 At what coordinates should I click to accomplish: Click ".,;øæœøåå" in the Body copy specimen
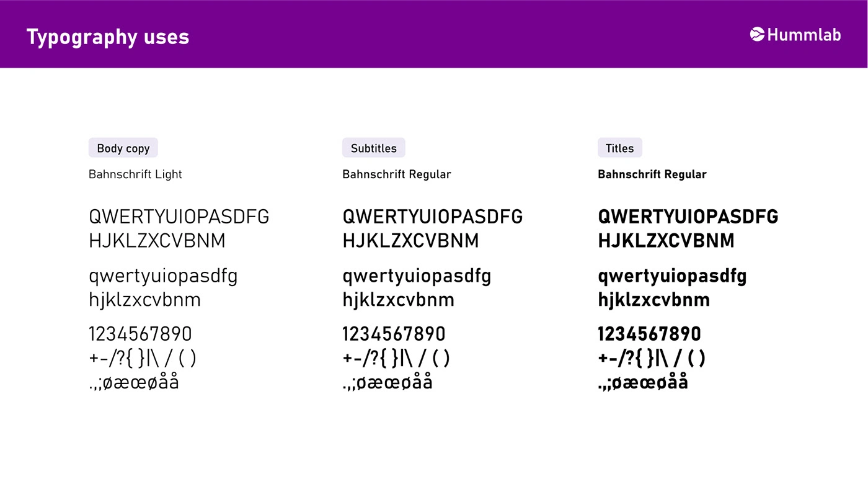tap(134, 382)
